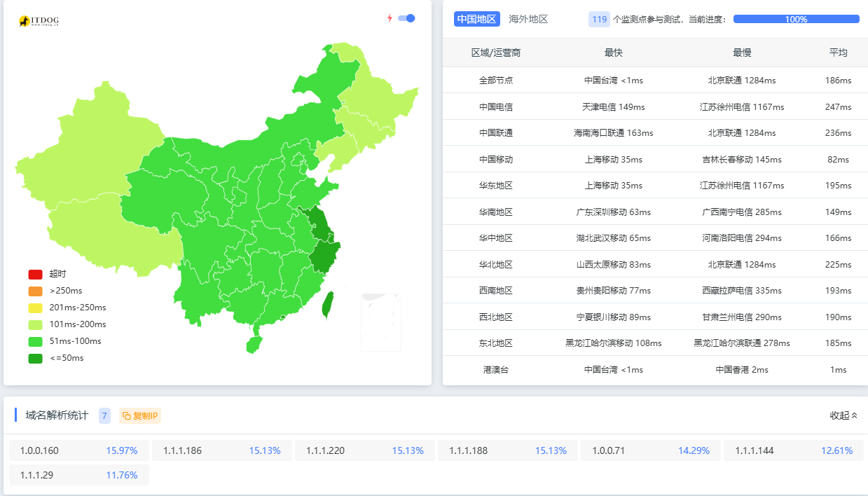Image resolution: width=868 pixels, height=496 pixels.
Task: Click the 吉林长春移动 145ms cell
Action: point(742,160)
